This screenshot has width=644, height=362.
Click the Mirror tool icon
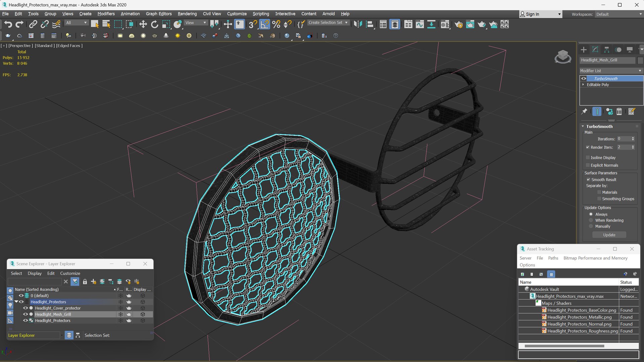(x=358, y=24)
